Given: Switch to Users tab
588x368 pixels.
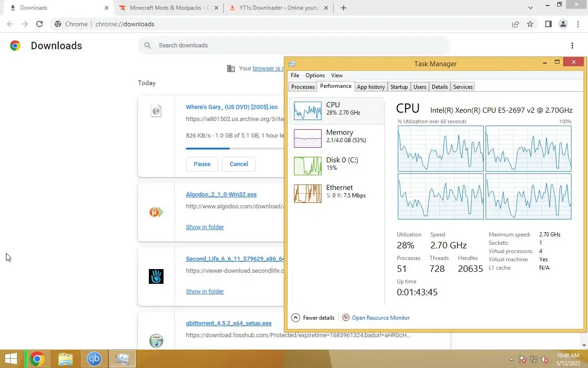Looking at the screenshot, I should coord(420,87).
